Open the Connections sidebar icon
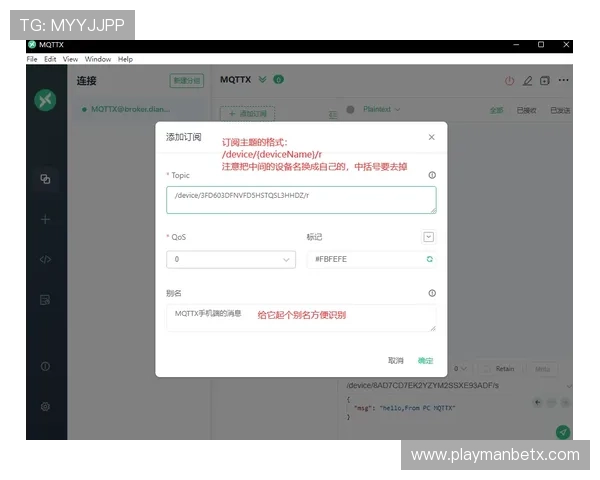Viewport: 600px width, 480px height. click(45, 179)
